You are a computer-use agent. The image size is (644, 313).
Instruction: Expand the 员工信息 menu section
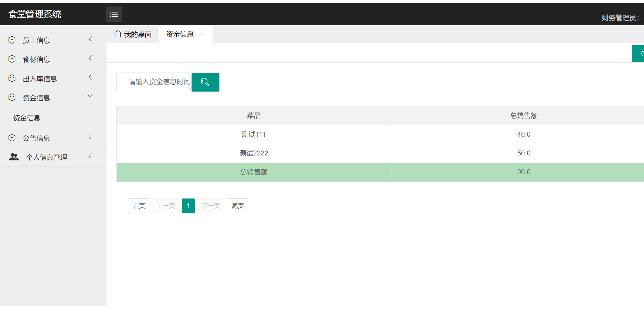click(x=90, y=39)
